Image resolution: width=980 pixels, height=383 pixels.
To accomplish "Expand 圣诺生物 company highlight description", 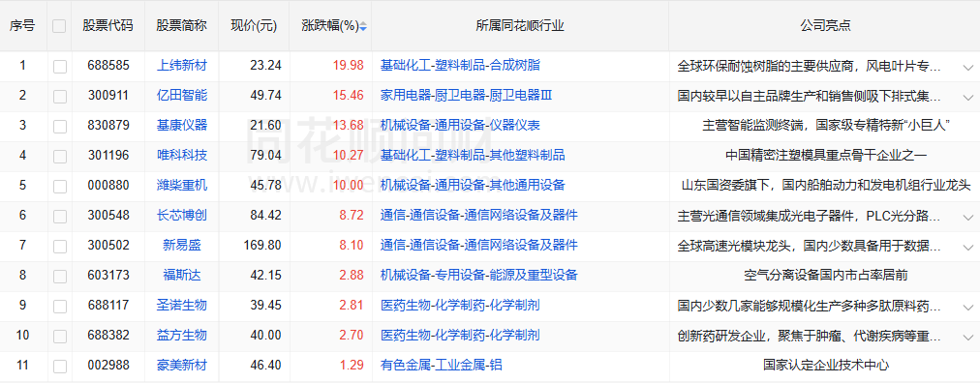I will [968, 307].
